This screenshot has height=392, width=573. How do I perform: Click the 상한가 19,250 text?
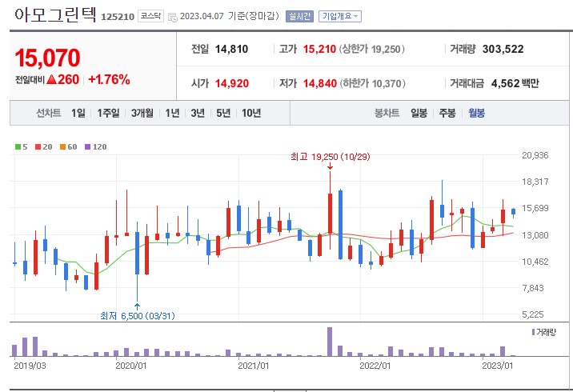click(x=372, y=49)
